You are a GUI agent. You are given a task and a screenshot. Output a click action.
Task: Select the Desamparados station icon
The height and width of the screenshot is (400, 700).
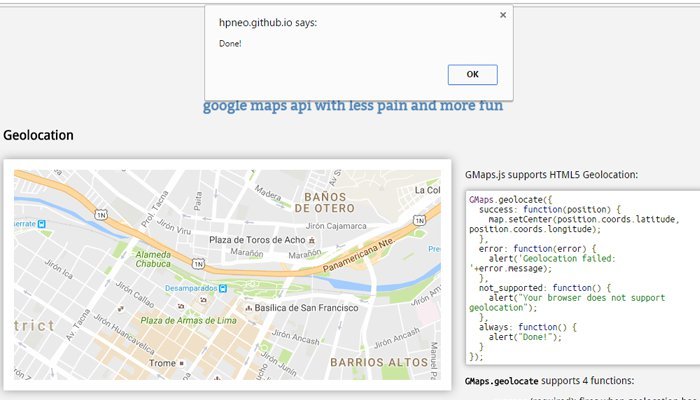pyautogui.click(x=223, y=289)
